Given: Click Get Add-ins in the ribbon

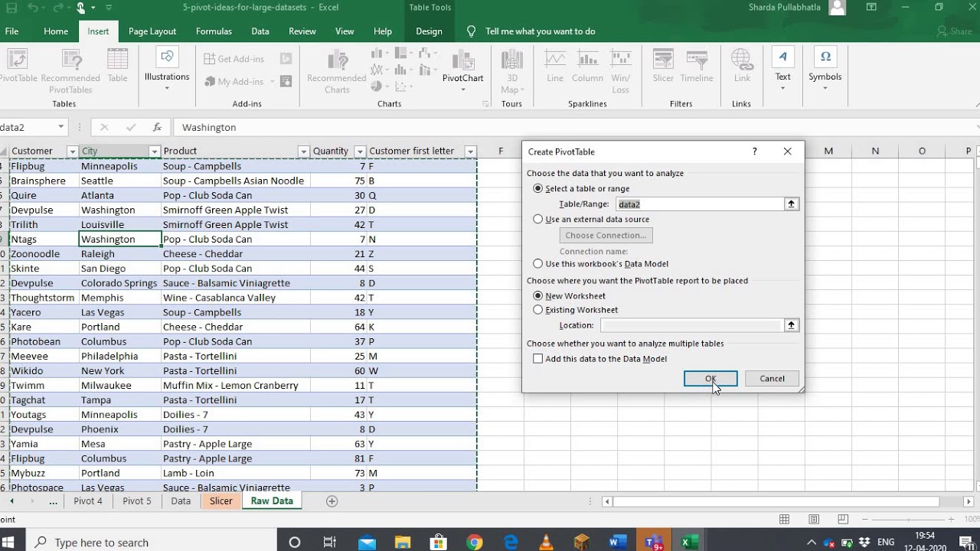Looking at the screenshot, I should (234, 59).
